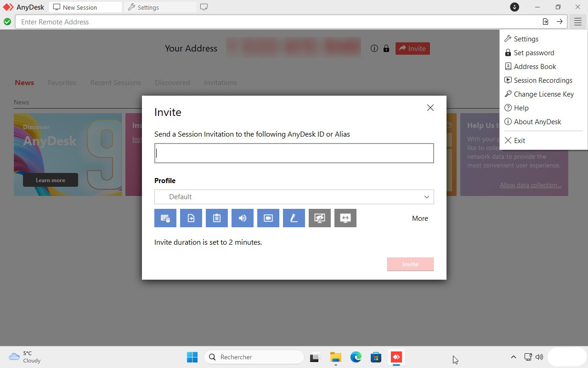Click the wrench icon on Settings tab

click(131, 7)
